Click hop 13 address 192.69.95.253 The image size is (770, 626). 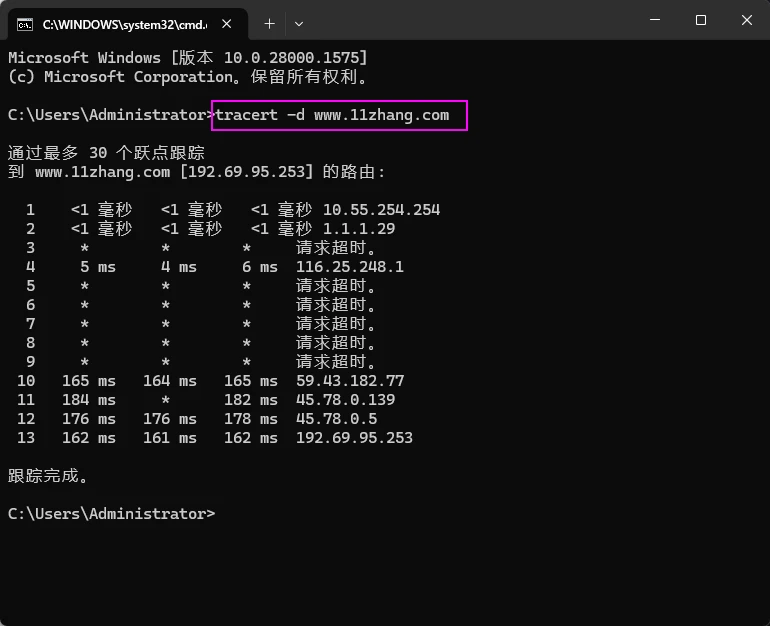coord(354,438)
